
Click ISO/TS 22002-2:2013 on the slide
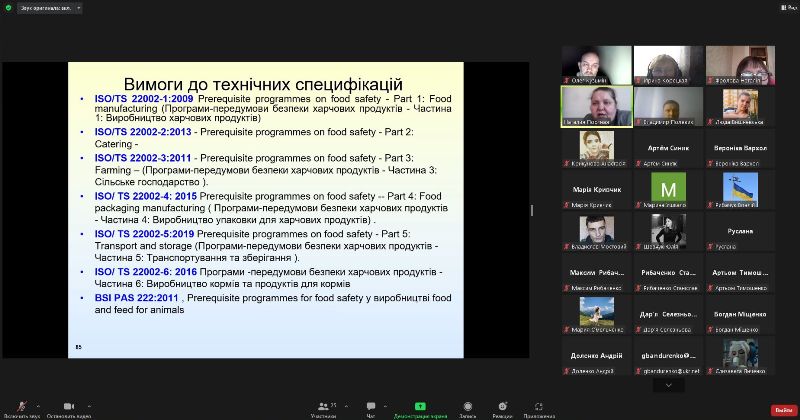tap(143, 132)
